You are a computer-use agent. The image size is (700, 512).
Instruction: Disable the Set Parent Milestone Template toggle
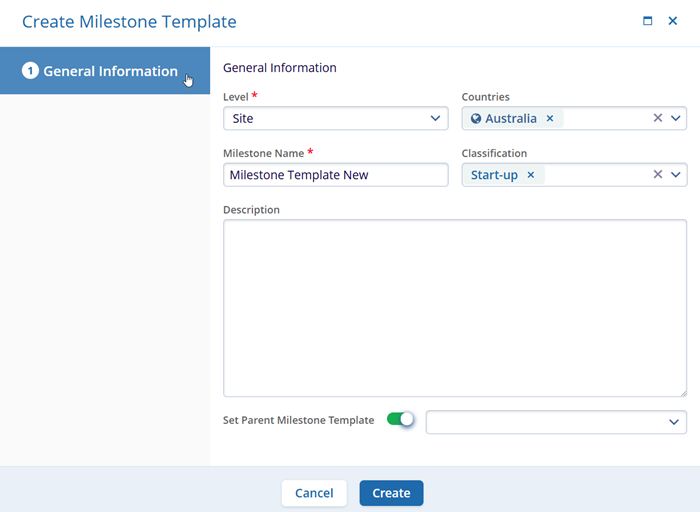click(x=400, y=420)
